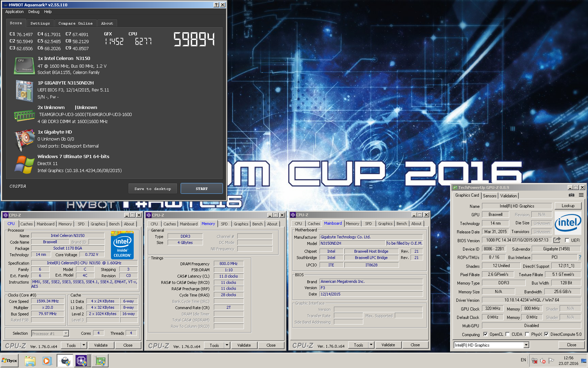
Task: Click Save to desktop button
Action: pos(153,189)
